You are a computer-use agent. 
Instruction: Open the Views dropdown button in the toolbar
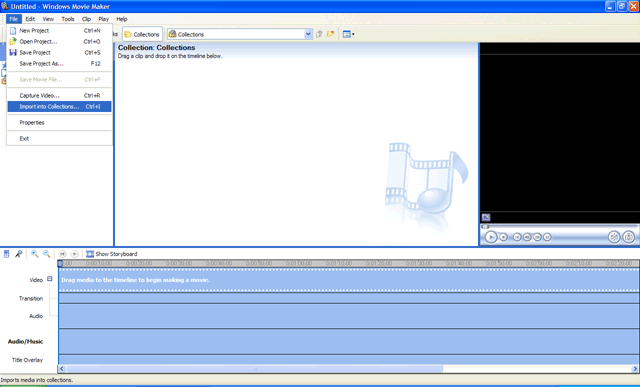coord(348,34)
